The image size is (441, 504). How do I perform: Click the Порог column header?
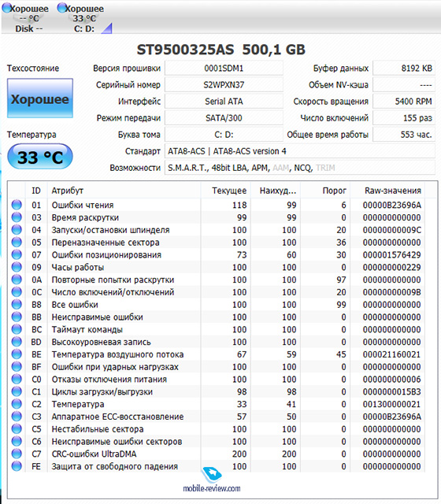(325, 191)
